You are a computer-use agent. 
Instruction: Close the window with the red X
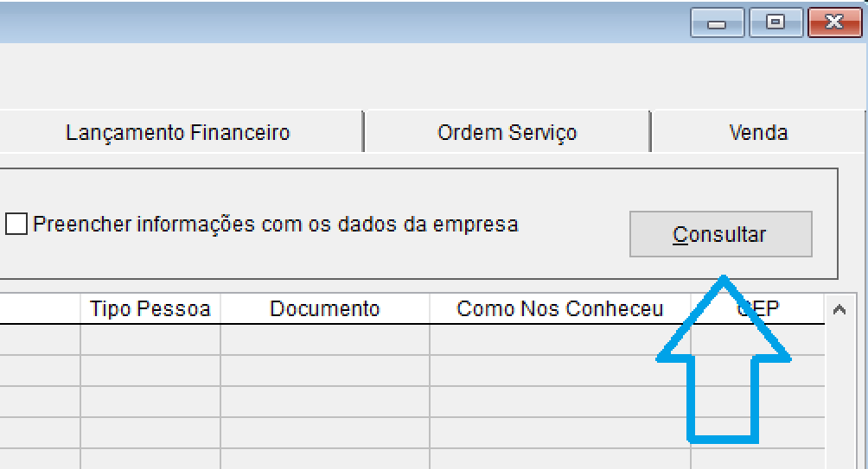[x=833, y=23]
